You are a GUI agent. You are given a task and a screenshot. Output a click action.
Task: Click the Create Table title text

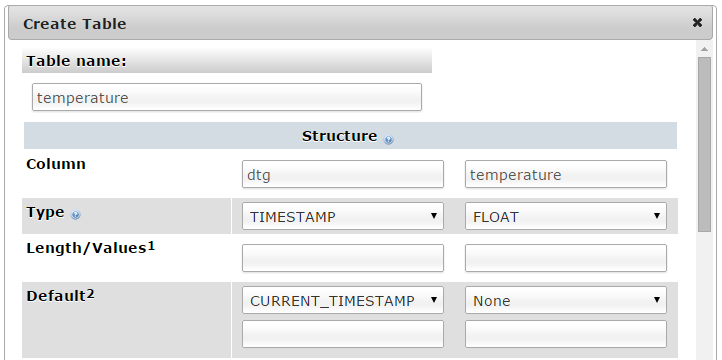tap(75, 23)
